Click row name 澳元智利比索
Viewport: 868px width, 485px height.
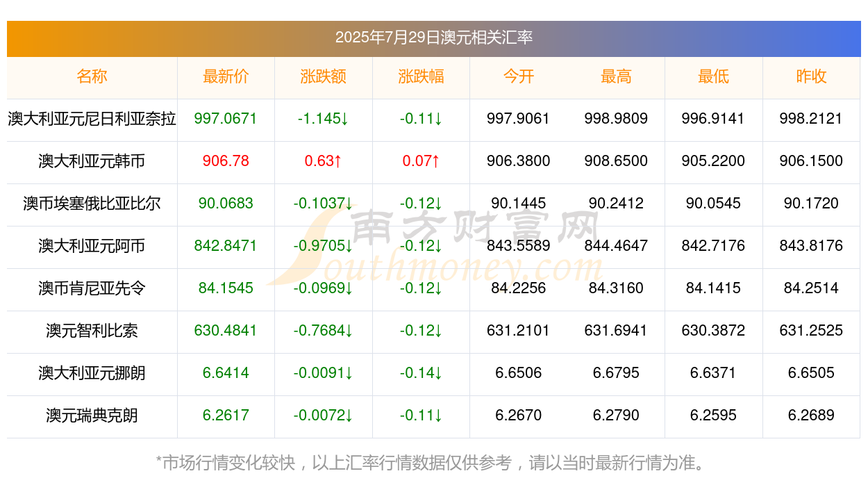tap(92, 331)
